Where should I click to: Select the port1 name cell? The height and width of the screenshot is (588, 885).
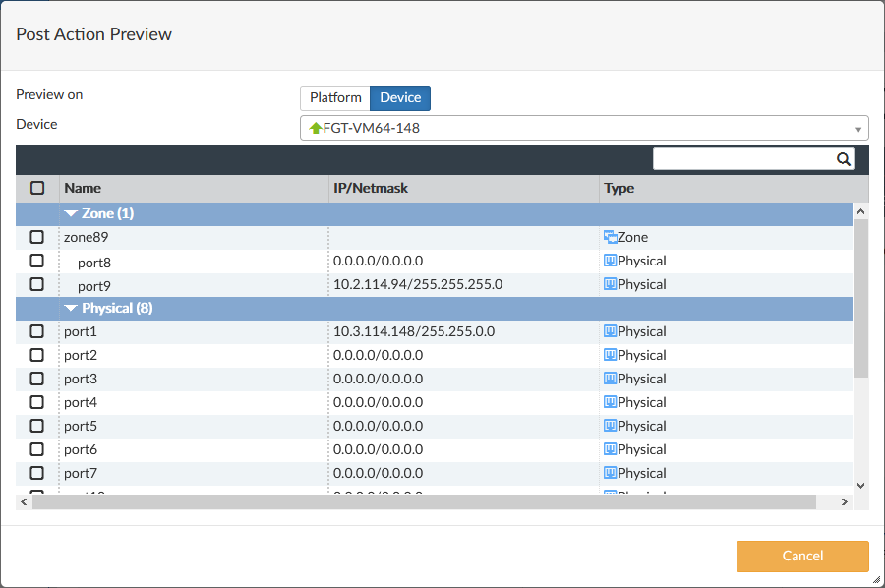(194, 331)
